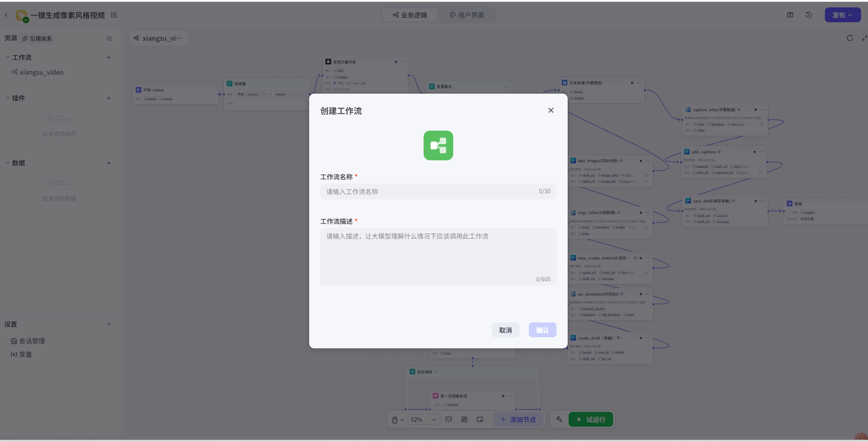The height and width of the screenshot is (442, 868).
Task: Click the 取消 cancel button
Action: click(505, 330)
